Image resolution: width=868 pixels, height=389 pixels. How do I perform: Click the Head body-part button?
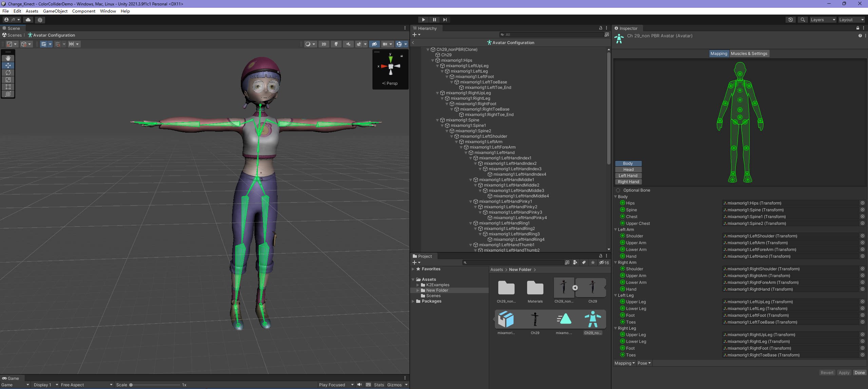(x=628, y=170)
